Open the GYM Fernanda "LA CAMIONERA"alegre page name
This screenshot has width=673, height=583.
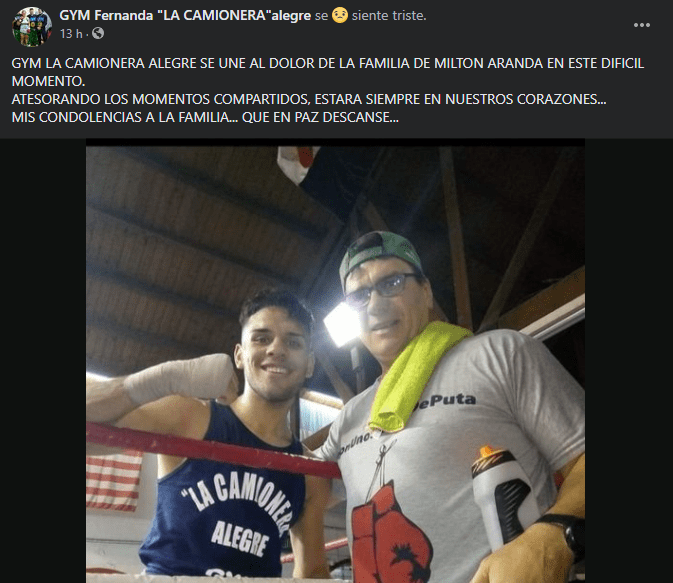[185, 15]
